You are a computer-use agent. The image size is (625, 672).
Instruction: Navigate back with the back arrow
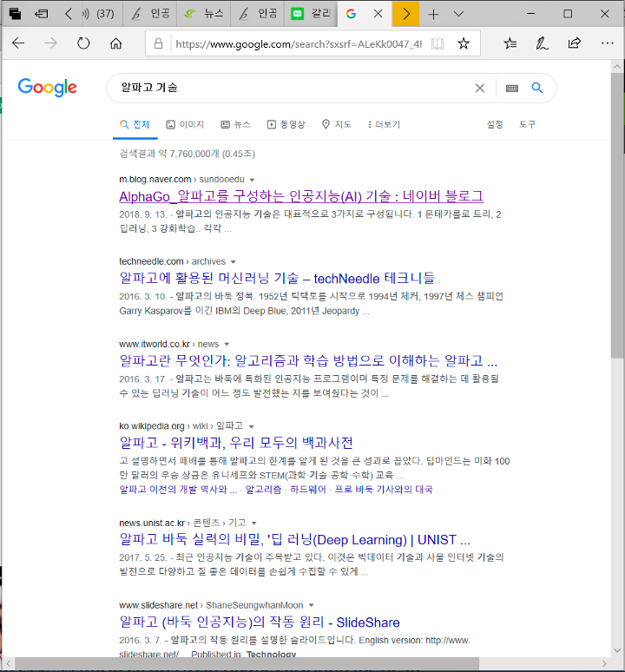click(x=18, y=43)
